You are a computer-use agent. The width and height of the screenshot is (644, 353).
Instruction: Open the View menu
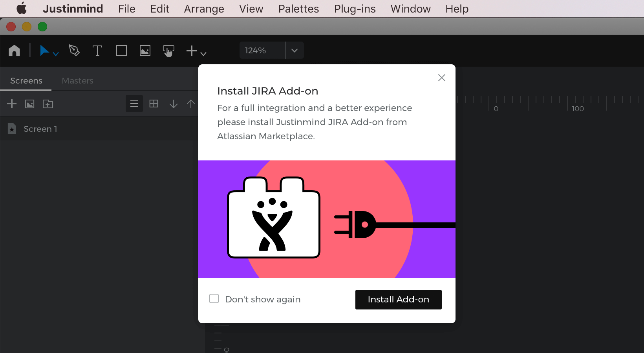click(251, 9)
